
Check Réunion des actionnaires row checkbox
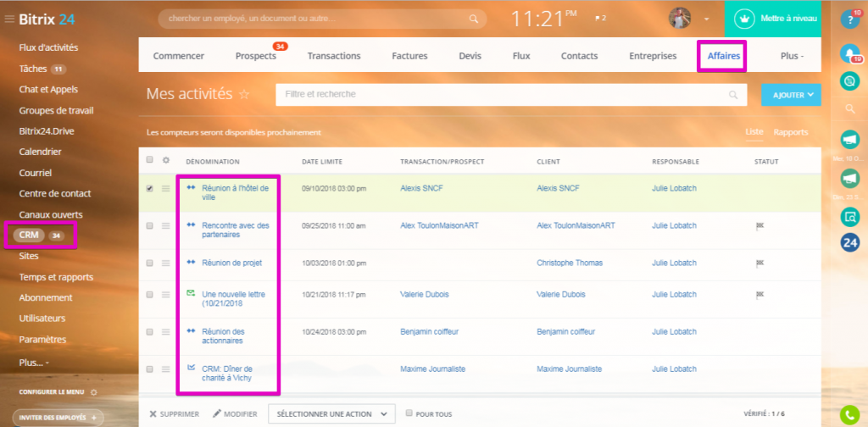click(149, 332)
